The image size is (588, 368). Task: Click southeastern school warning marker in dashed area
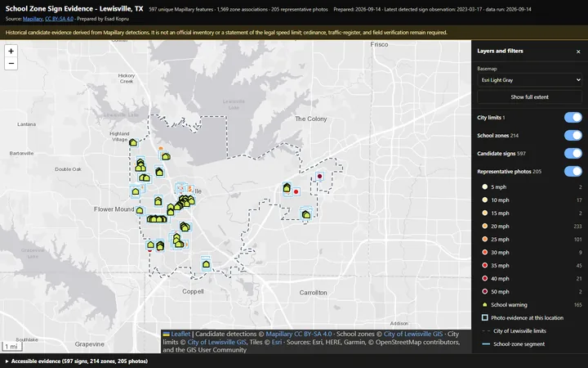pos(306,215)
